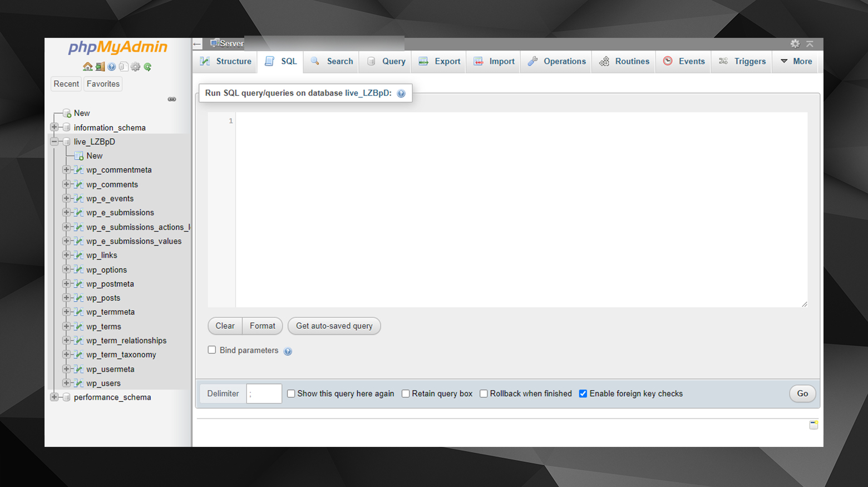Collapse the live_LZBpD database tree
The height and width of the screenshot is (487, 868).
click(55, 141)
